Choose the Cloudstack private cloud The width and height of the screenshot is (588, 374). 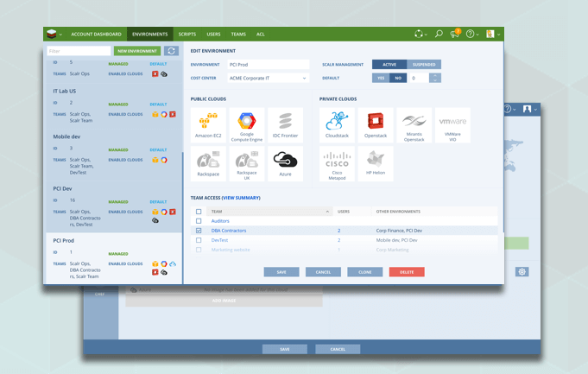[x=337, y=125]
